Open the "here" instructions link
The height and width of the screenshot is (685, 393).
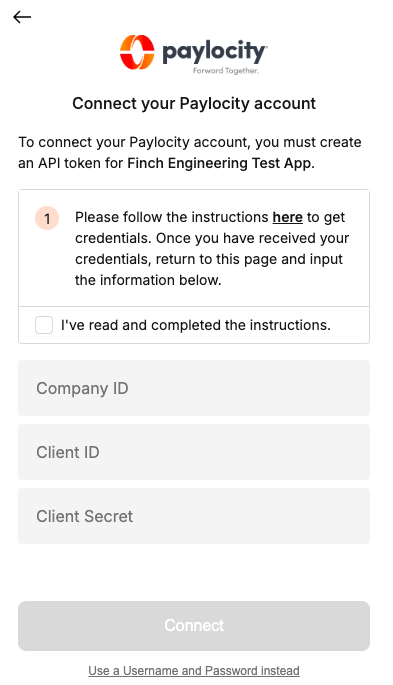[287, 217]
